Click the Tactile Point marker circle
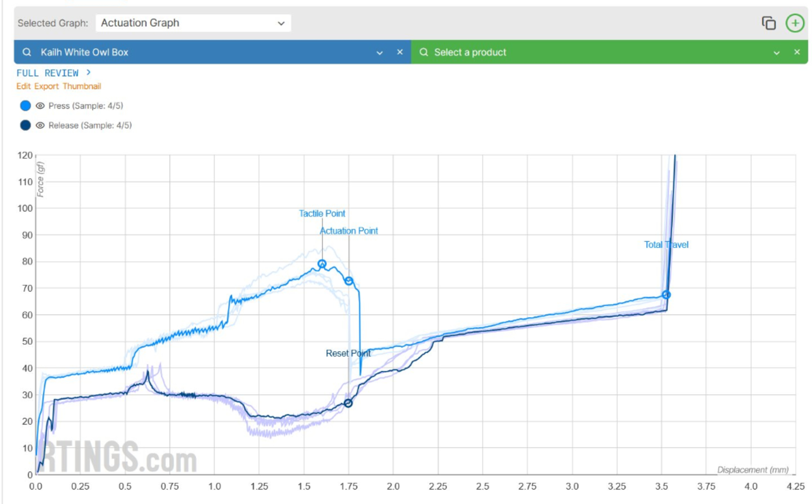The width and height of the screenshot is (812, 504). coord(322,264)
